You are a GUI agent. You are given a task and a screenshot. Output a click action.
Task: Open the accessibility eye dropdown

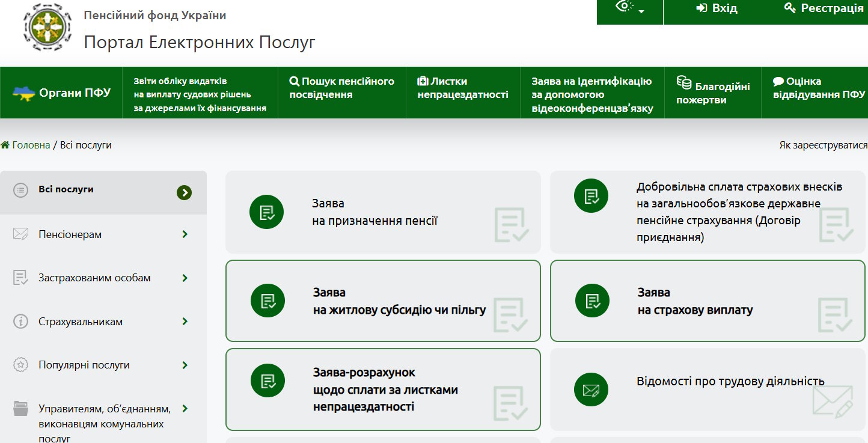629,8
